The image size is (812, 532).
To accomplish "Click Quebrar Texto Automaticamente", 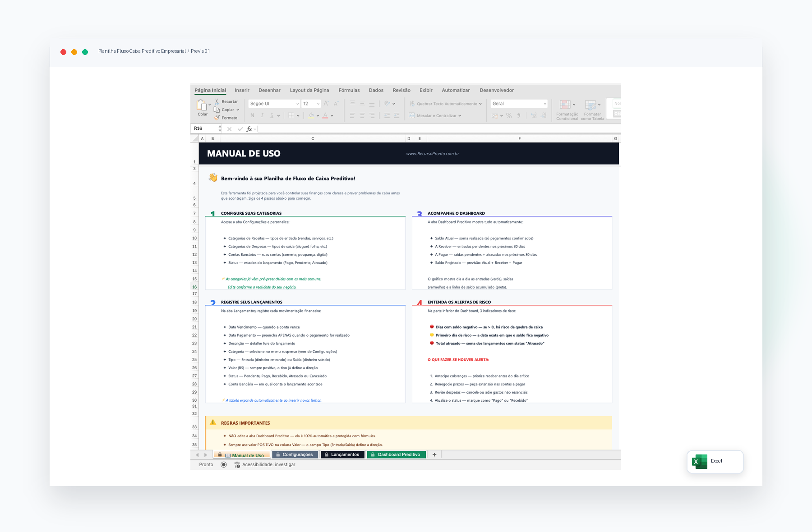I will point(446,104).
